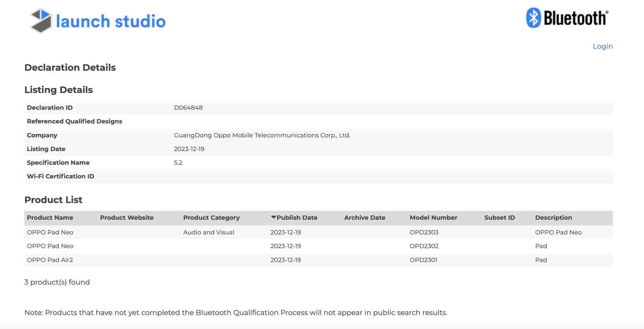Select the company name GuangDong Oppo link
The height and width of the screenshot is (329, 644).
(x=262, y=135)
